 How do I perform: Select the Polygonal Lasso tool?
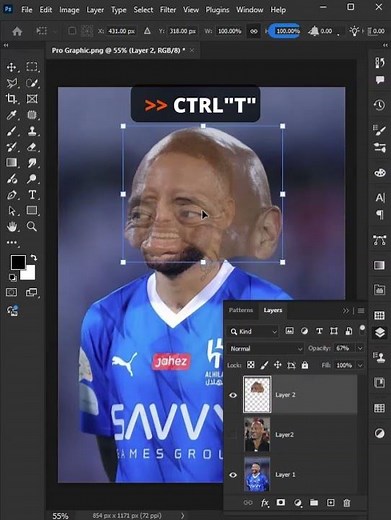point(12,83)
